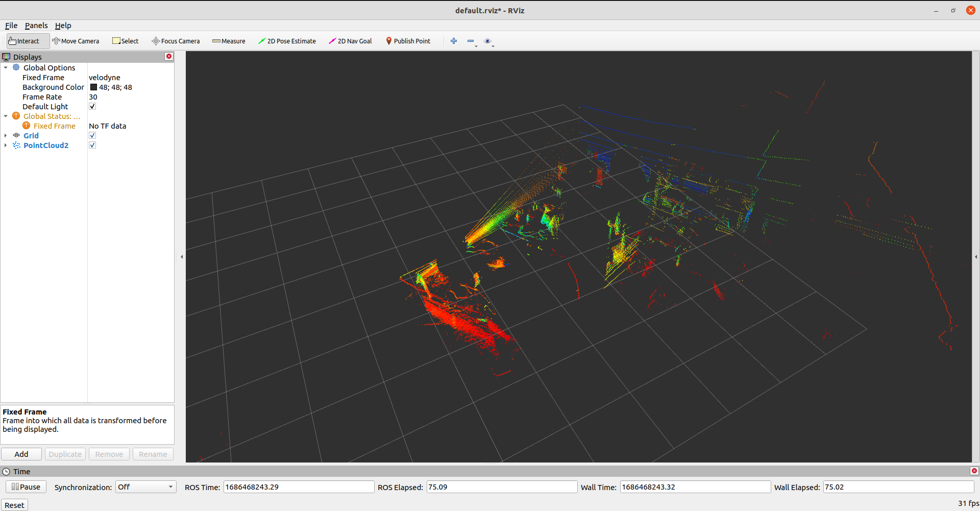Click the Rename button

coord(153,454)
